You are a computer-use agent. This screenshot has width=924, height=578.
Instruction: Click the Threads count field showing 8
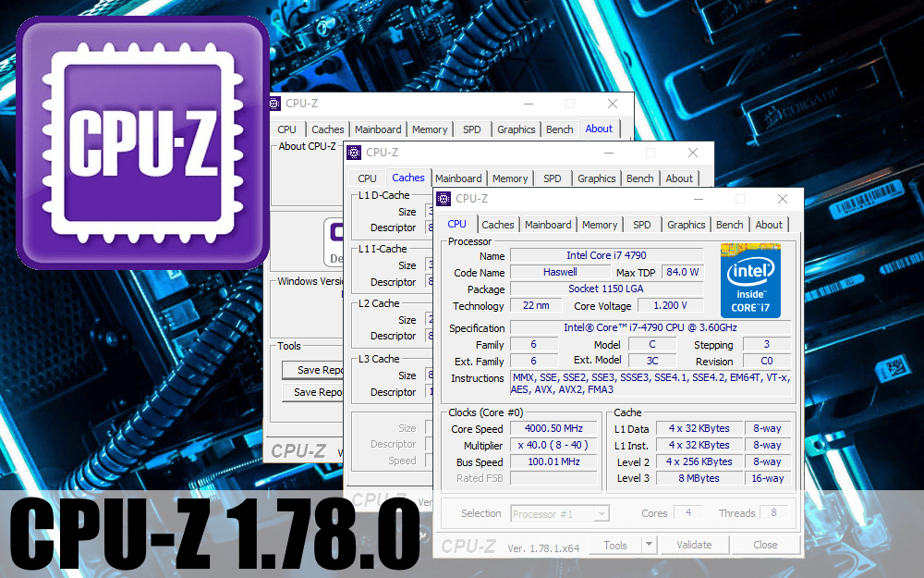coord(773,513)
